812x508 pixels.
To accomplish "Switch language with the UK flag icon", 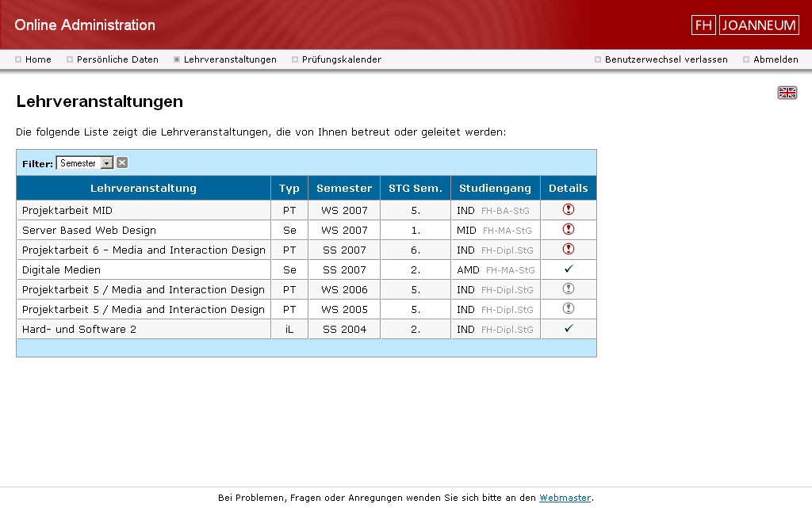I will tap(787, 93).
